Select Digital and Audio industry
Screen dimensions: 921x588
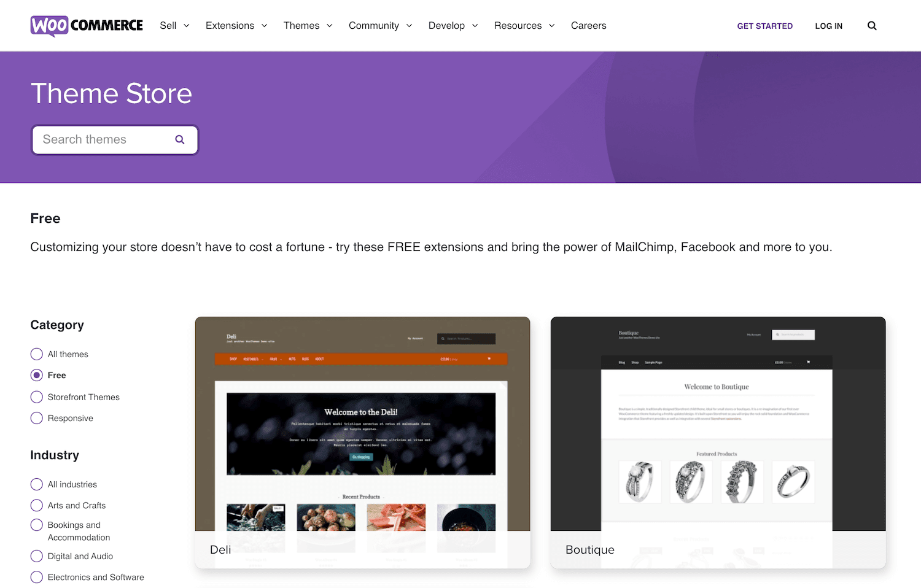tap(36, 556)
